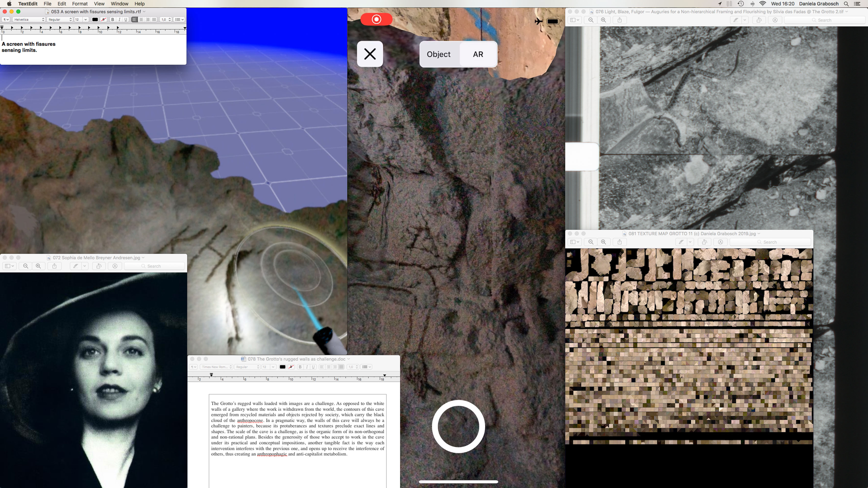
Task: Expand title menu of 053 rtf document
Action: pos(144,12)
